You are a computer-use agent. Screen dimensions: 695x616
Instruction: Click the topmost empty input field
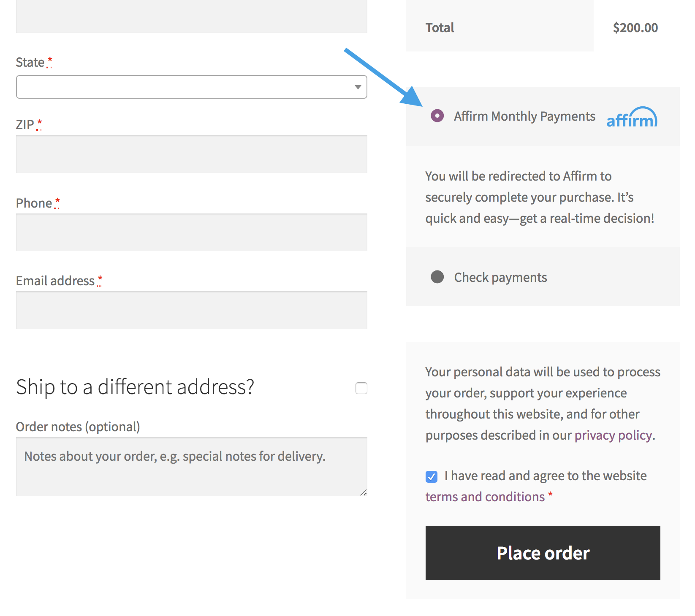192,16
